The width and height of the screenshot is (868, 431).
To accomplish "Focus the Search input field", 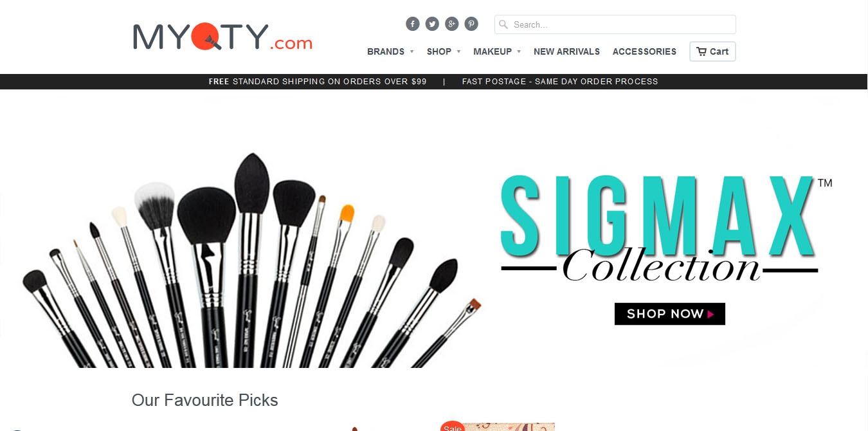I will pos(615,24).
